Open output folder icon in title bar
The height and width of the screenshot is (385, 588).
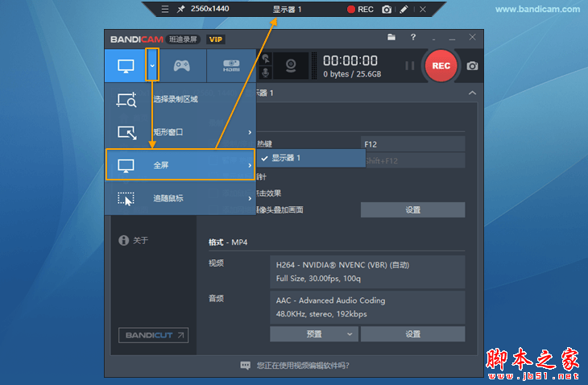click(391, 37)
